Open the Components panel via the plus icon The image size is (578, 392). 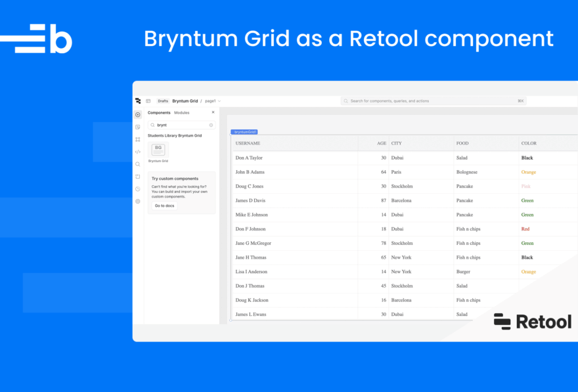(x=137, y=115)
